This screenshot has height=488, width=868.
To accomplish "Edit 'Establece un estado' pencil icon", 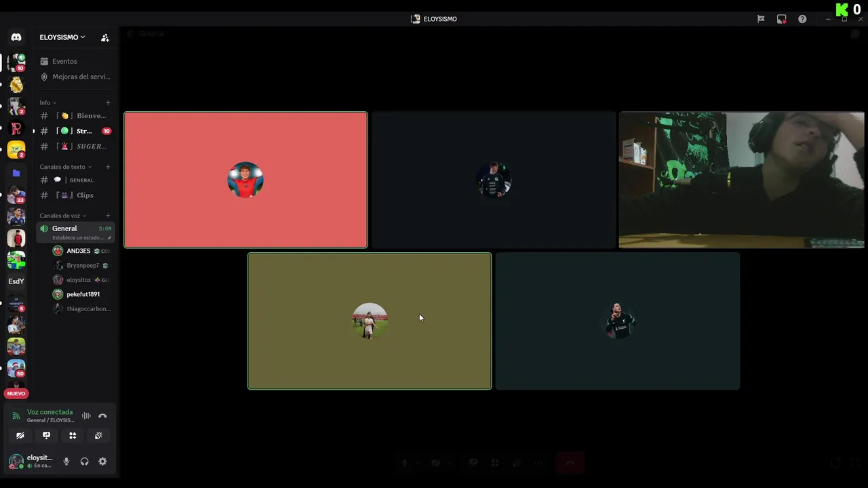I will pos(110,238).
